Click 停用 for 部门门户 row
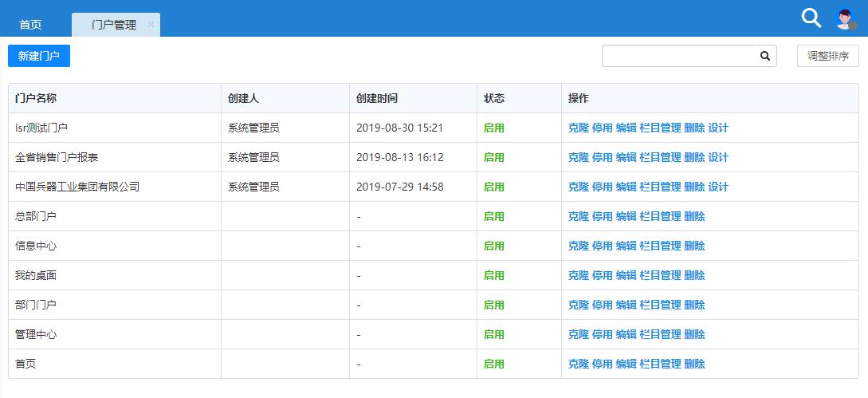 click(602, 305)
